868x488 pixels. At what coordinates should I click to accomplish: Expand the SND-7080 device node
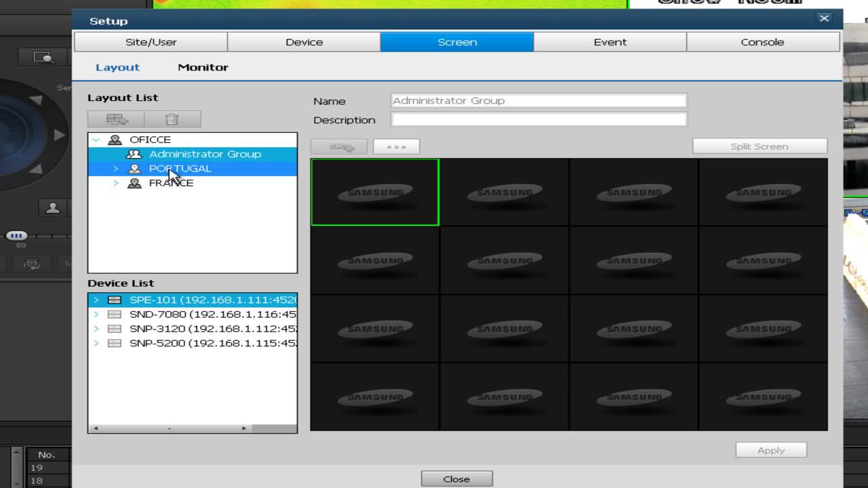[96, 314]
